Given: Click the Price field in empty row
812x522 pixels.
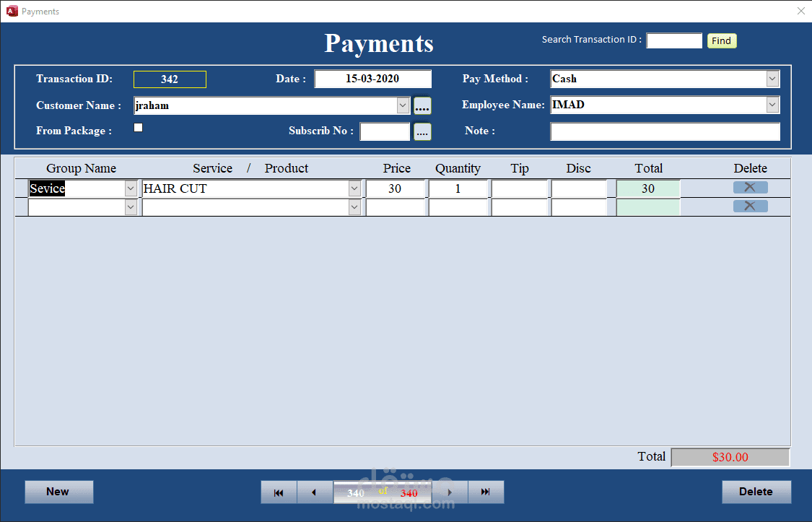Looking at the screenshot, I should [x=395, y=208].
